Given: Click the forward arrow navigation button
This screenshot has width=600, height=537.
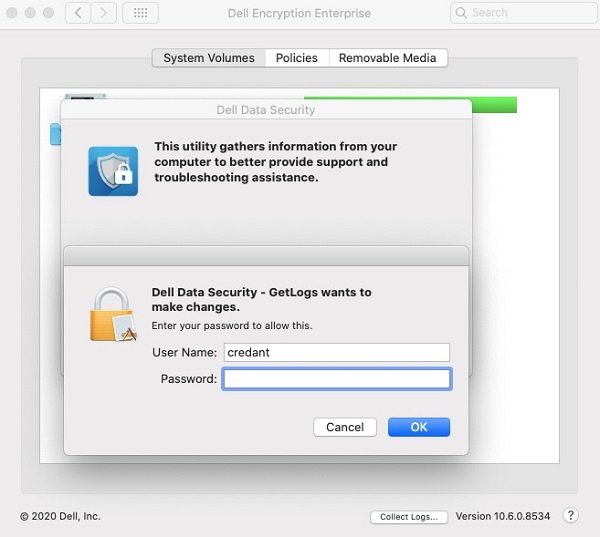Looking at the screenshot, I should point(104,13).
